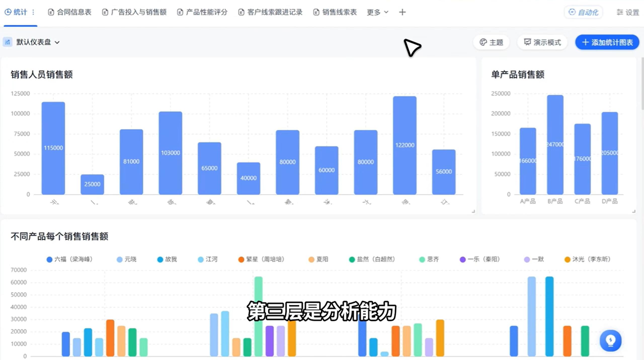The height and width of the screenshot is (360, 644).
Task: Open the 统计 tab options menu dots
Action: click(x=33, y=12)
